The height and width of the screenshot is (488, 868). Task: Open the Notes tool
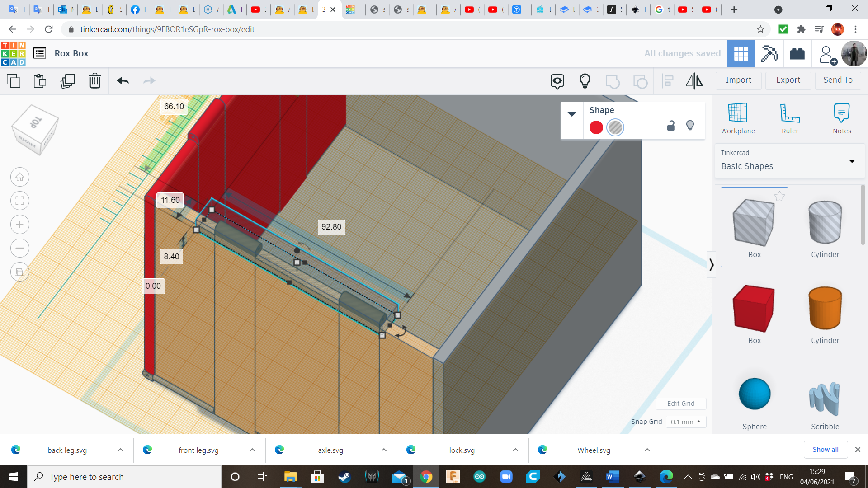(x=842, y=118)
